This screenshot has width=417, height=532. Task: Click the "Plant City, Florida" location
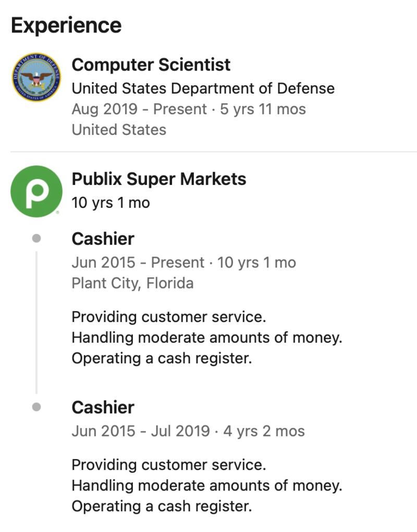click(x=132, y=283)
